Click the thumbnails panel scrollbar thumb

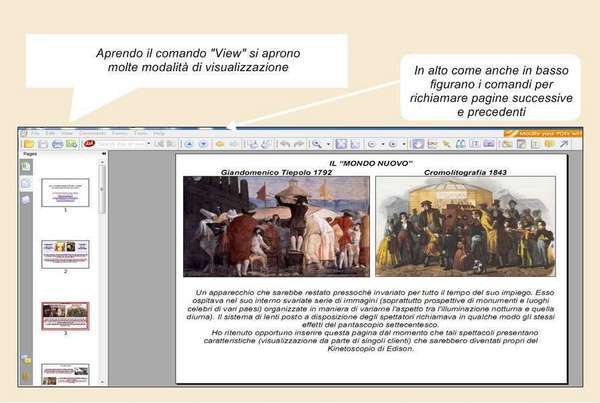102,189
